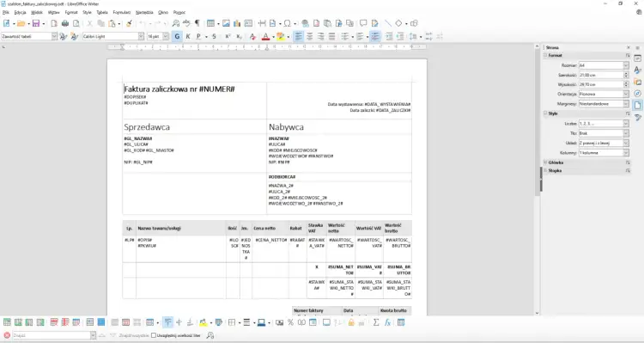
Task: Open the Gallery deck in sidebar
Action: [x=637, y=83]
